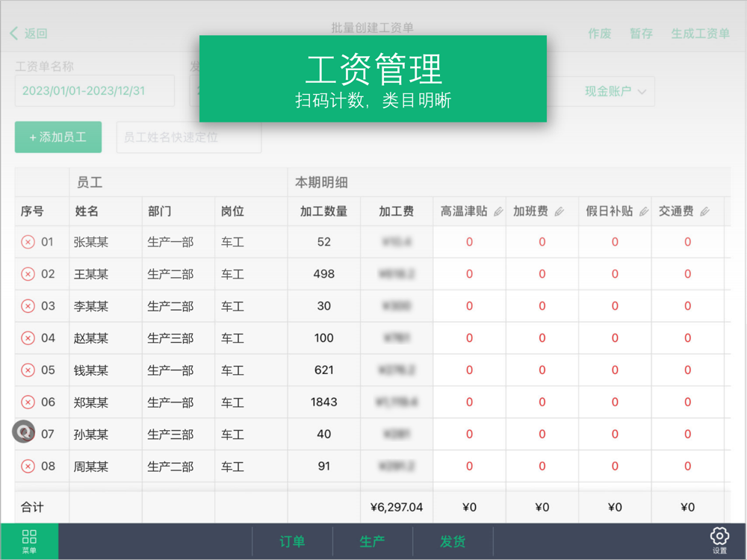Remove employee row 01 with red X icon
The height and width of the screenshot is (560, 747).
click(28, 242)
